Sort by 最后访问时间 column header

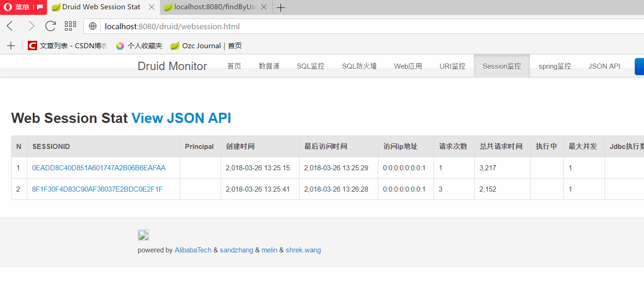(x=338, y=147)
